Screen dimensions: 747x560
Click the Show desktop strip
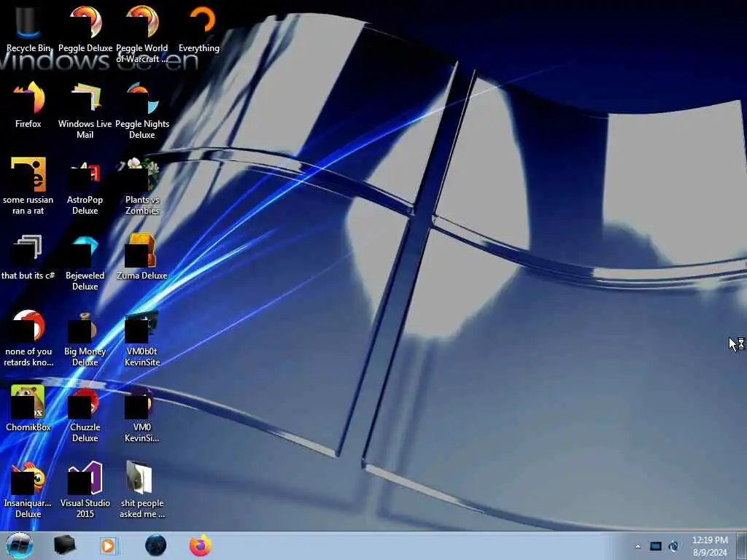pos(741,545)
